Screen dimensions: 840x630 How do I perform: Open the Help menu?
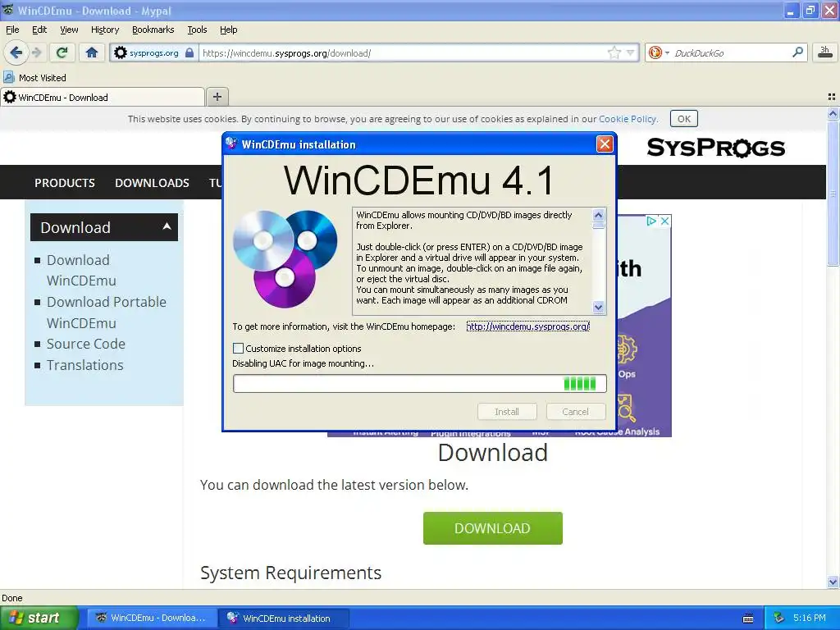tap(228, 30)
